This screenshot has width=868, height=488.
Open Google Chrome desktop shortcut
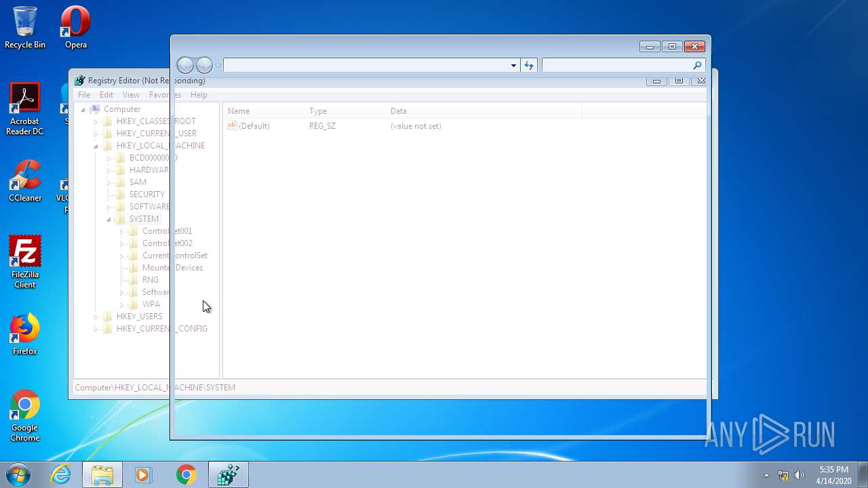[25, 415]
